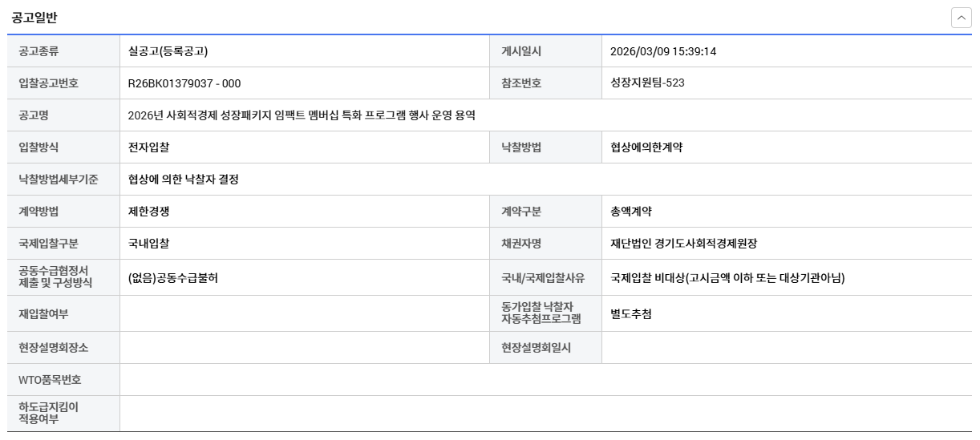Click the 제한경쟁 value in 계약방법 row
980x440 pixels.
coord(148,212)
